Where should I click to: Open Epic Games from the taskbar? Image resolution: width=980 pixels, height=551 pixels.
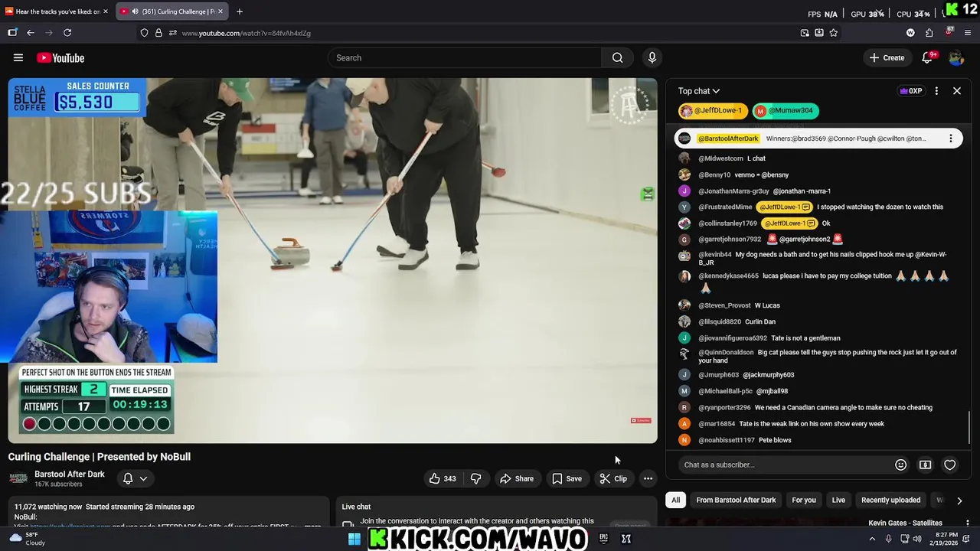coord(603,539)
